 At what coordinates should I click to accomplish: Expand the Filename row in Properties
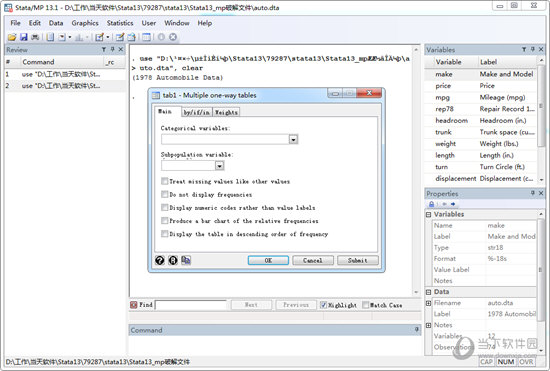[428, 303]
